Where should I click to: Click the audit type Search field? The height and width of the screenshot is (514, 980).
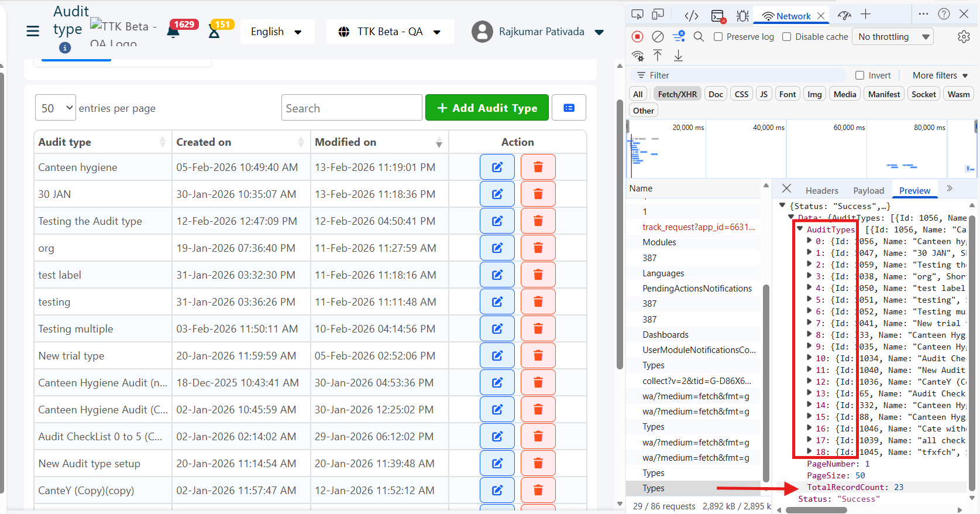pos(351,108)
